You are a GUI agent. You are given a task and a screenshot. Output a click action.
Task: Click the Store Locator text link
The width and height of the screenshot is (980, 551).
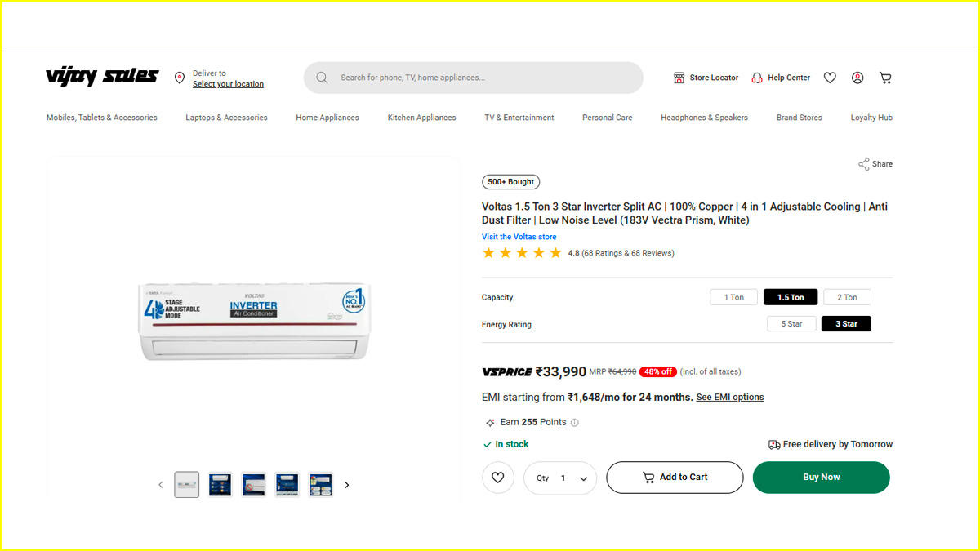pyautogui.click(x=714, y=78)
